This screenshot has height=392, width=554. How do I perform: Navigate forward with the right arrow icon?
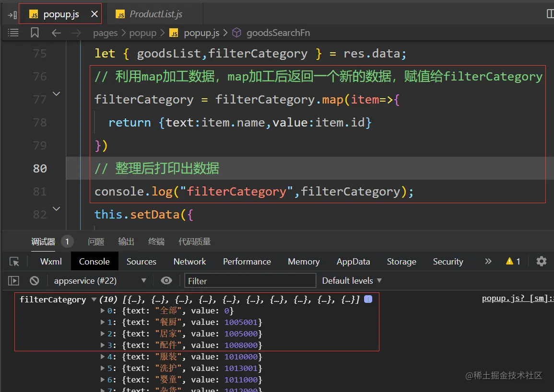click(76, 33)
